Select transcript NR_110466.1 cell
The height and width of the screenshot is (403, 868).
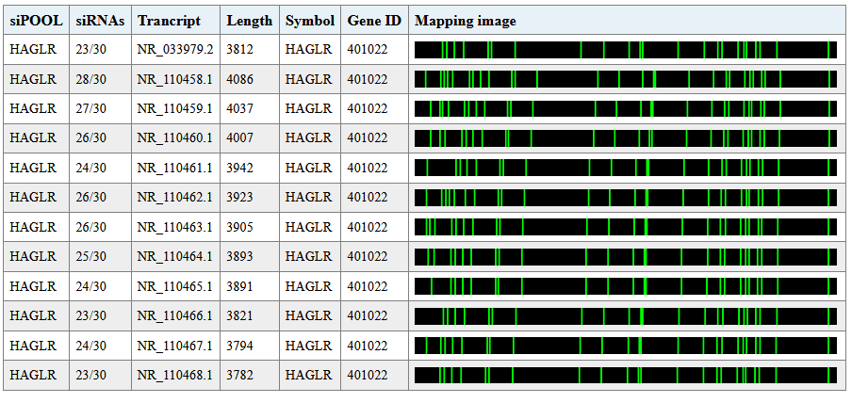pos(175,315)
